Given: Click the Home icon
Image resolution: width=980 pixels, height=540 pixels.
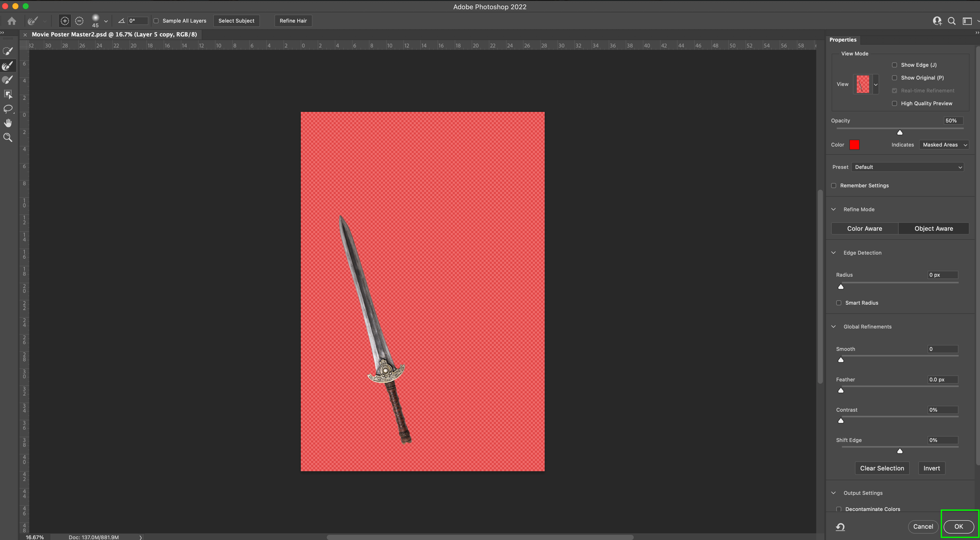Looking at the screenshot, I should [12, 21].
